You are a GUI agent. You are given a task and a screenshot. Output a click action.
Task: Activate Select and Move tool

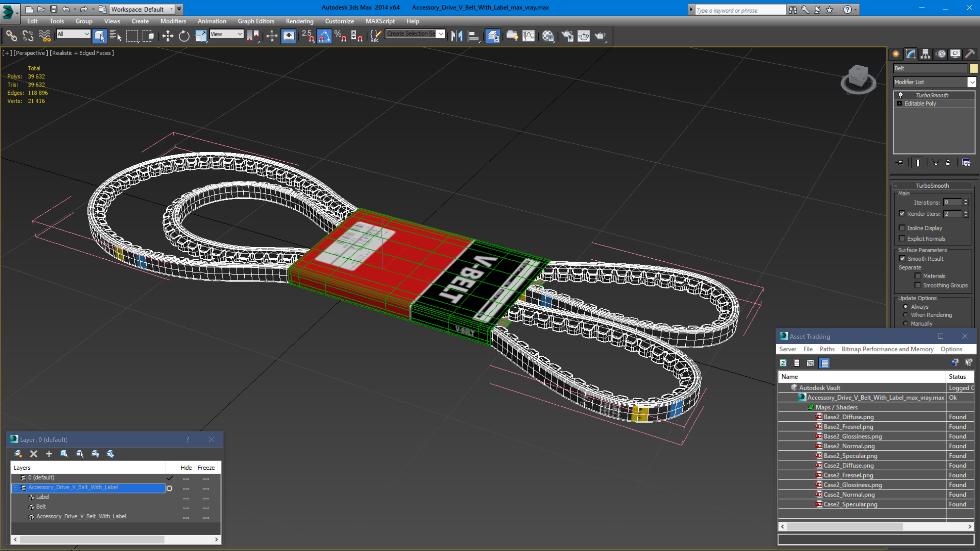tap(167, 36)
